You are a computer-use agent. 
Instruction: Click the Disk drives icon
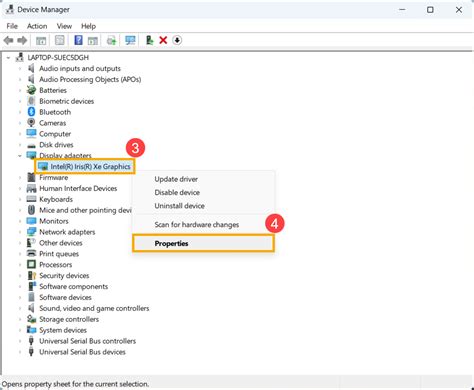click(31, 145)
